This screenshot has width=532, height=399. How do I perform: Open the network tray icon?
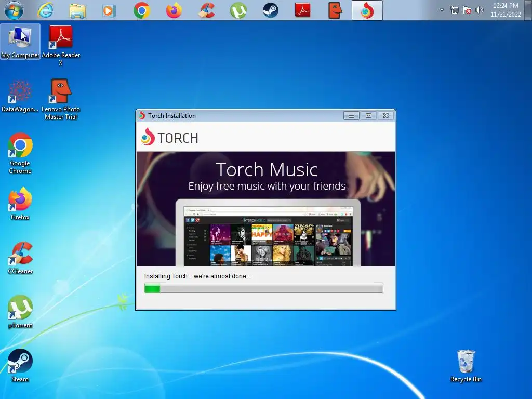click(454, 10)
